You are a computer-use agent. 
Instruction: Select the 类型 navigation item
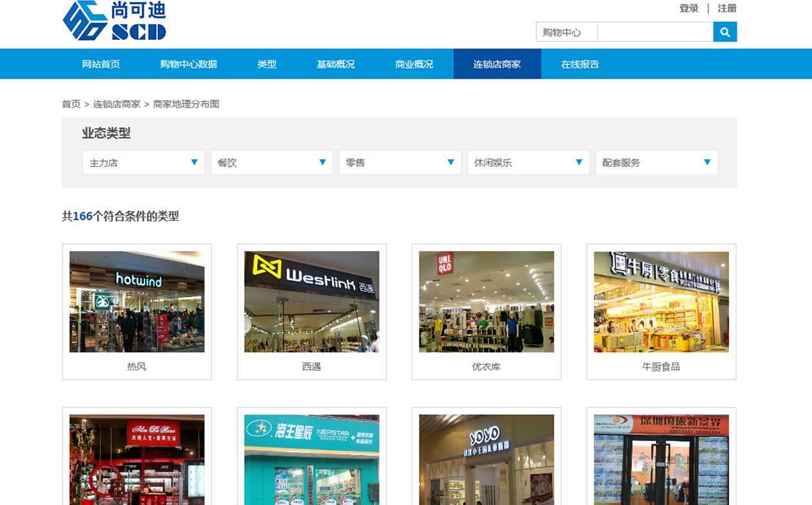(x=267, y=64)
